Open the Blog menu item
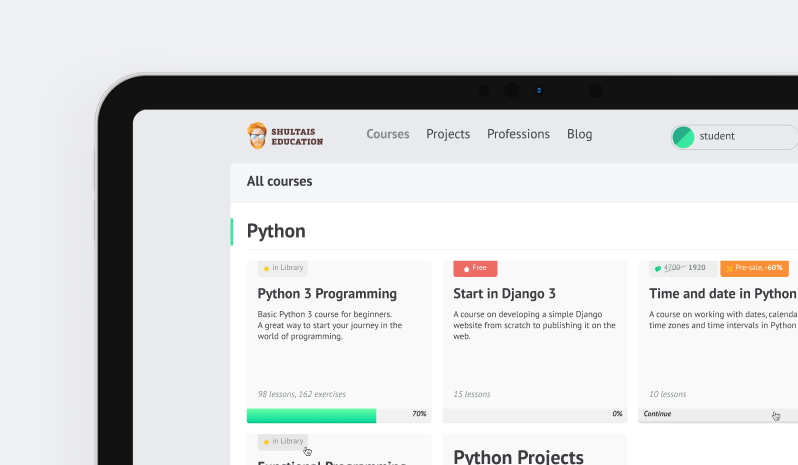This screenshot has width=798, height=465. coord(580,134)
